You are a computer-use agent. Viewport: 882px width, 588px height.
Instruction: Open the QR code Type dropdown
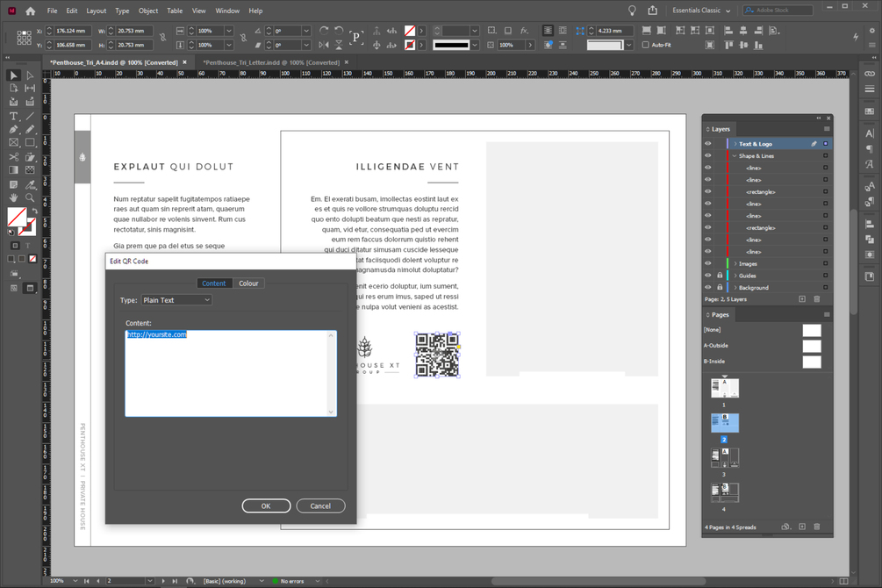tap(176, 300)
